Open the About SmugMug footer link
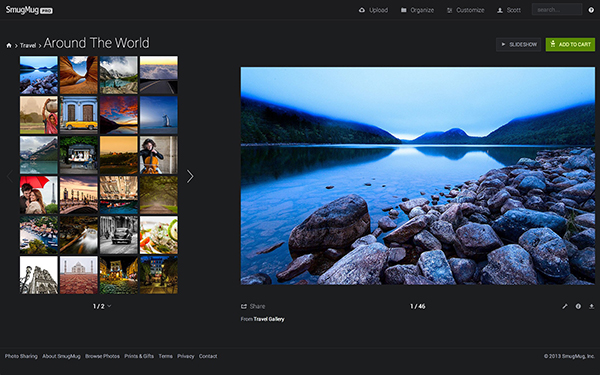The image size is (600, 375). (x=61, y=356)
